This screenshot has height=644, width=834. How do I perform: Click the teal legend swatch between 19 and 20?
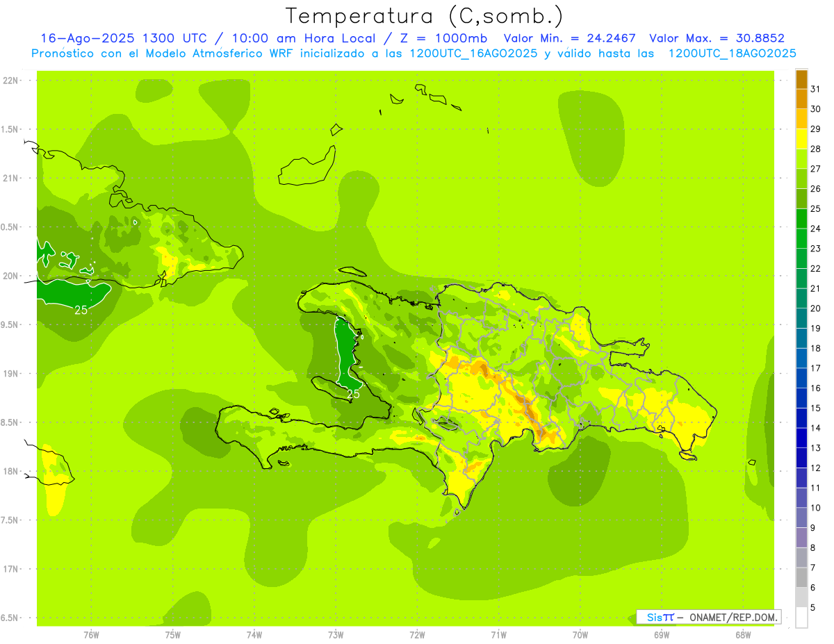coord(801,318)
